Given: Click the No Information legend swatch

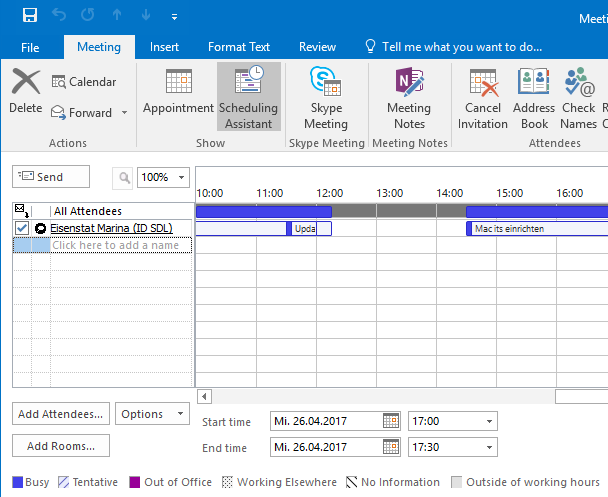Looking at the screenshot, I should click(351, 482).
